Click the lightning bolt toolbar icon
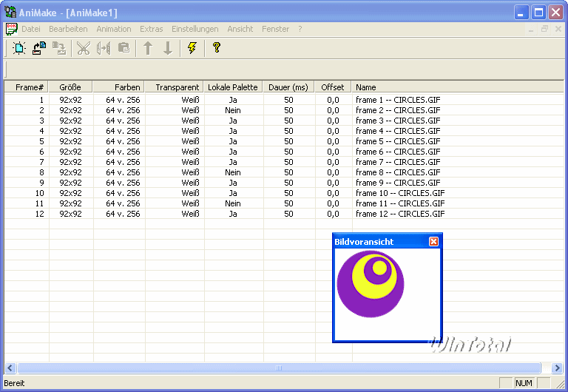568x392 pixels. point(192,48)
